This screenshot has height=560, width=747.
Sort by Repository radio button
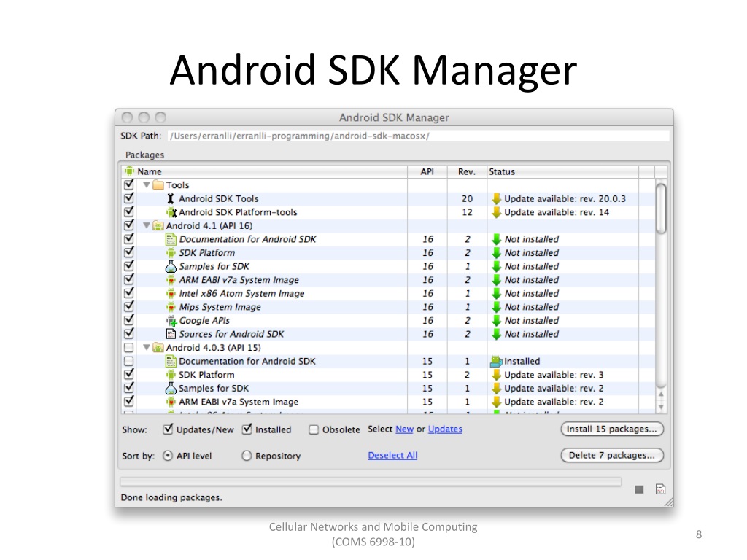(247, 456)
